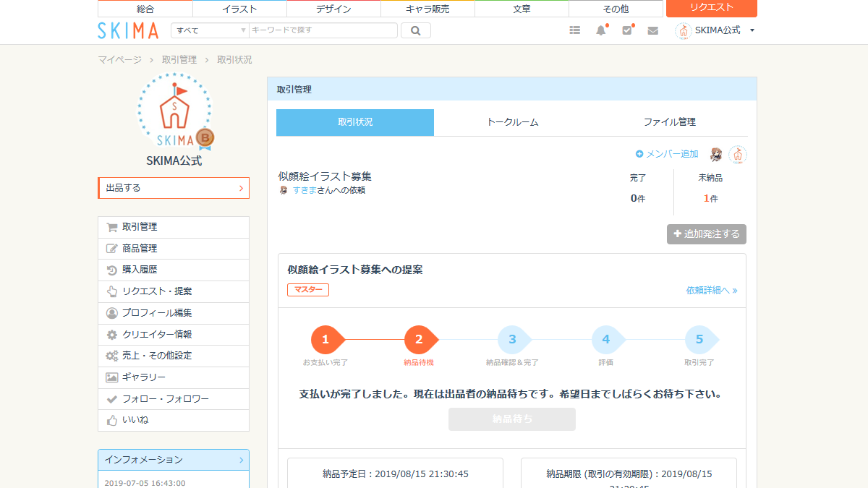Click the task checkmark icon in header
Image resolution: width=868 pixels, height=488 pixels.
click(x=627, y=30)
